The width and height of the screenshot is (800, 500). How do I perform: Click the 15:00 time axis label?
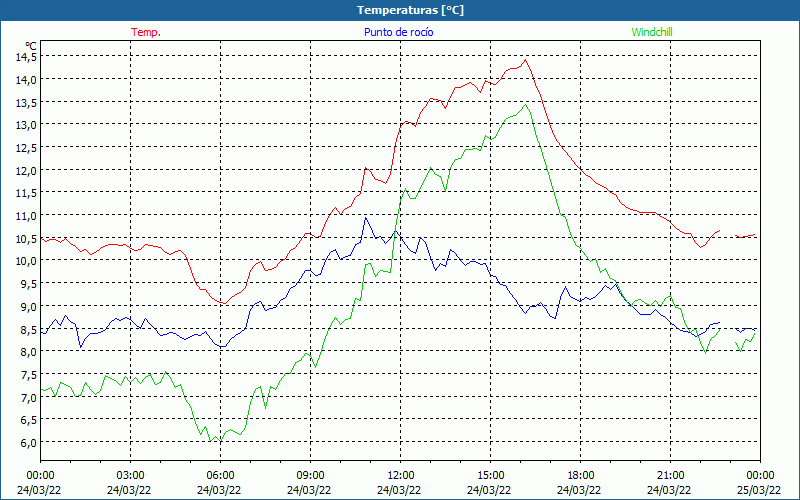pyautogui.click(x=490, y=476)
